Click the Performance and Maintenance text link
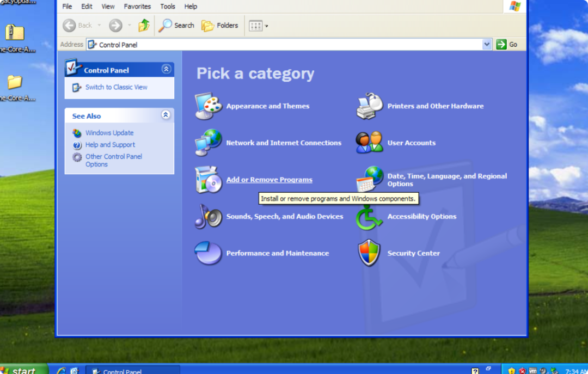The width and height of the screenshot is (588, 374). [278, 253]
